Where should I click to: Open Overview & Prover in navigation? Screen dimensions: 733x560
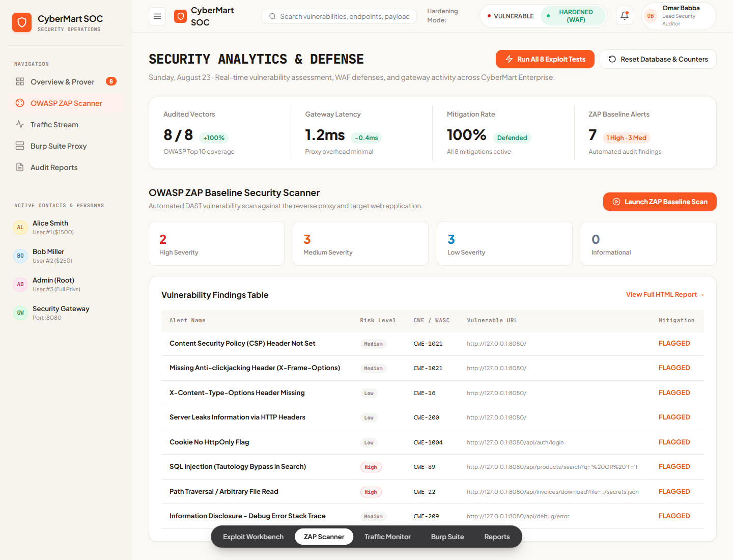pyautogui.click(x=66, y=81)
